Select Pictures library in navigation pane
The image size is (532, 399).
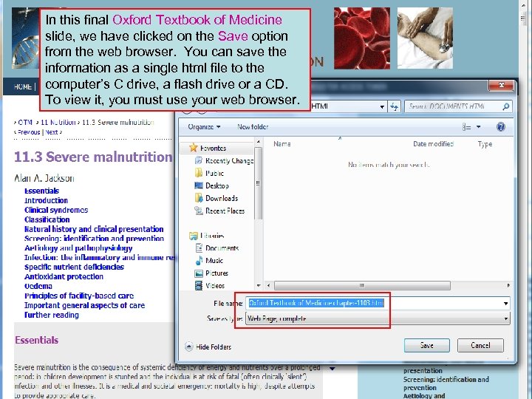[x=211, y=273]
